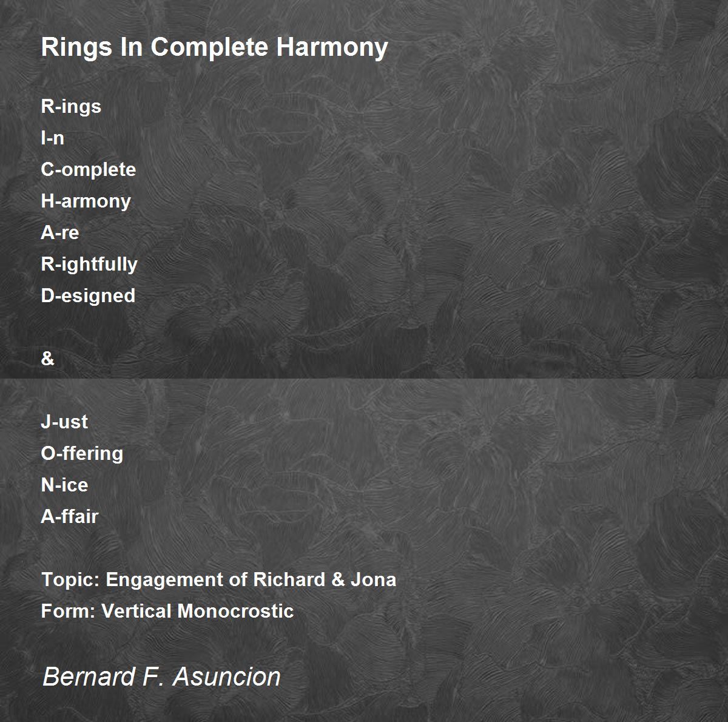Click the Topic: Engagement of Richard & Jona text

pyautogui.click(x=218, y=580)
